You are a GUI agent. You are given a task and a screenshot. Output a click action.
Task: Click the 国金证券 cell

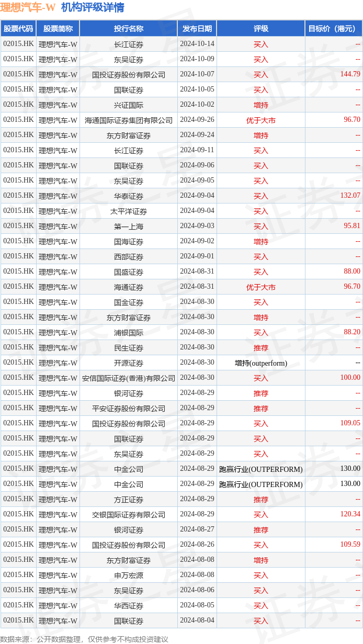129,302
